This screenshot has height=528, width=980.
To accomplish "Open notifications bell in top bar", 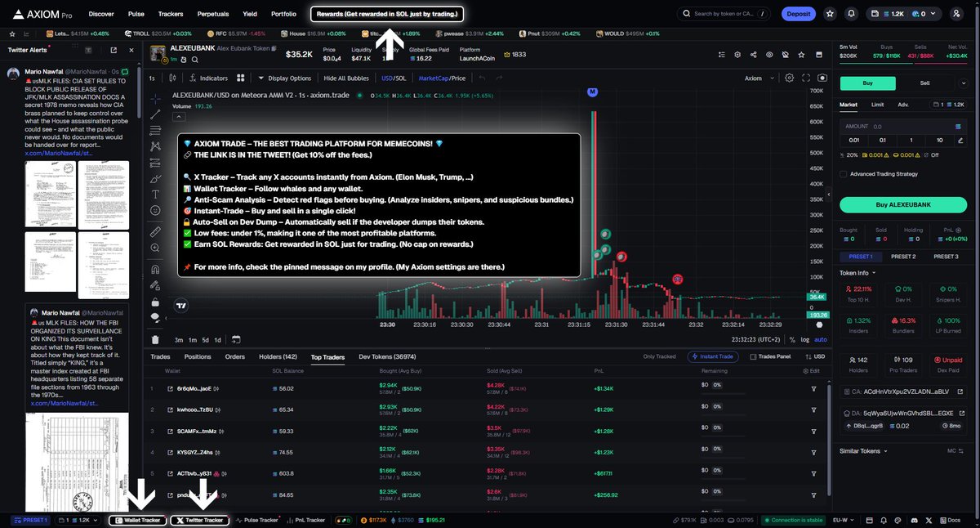I will tap(852, 14).
